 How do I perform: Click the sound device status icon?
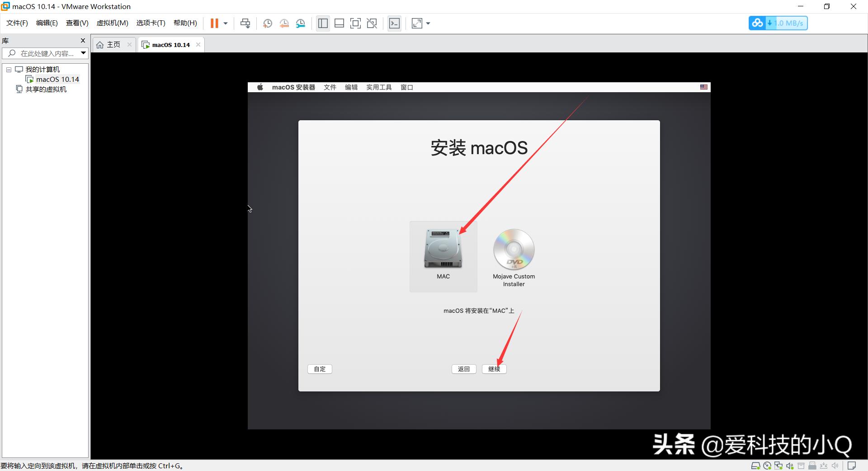[789, 466]
